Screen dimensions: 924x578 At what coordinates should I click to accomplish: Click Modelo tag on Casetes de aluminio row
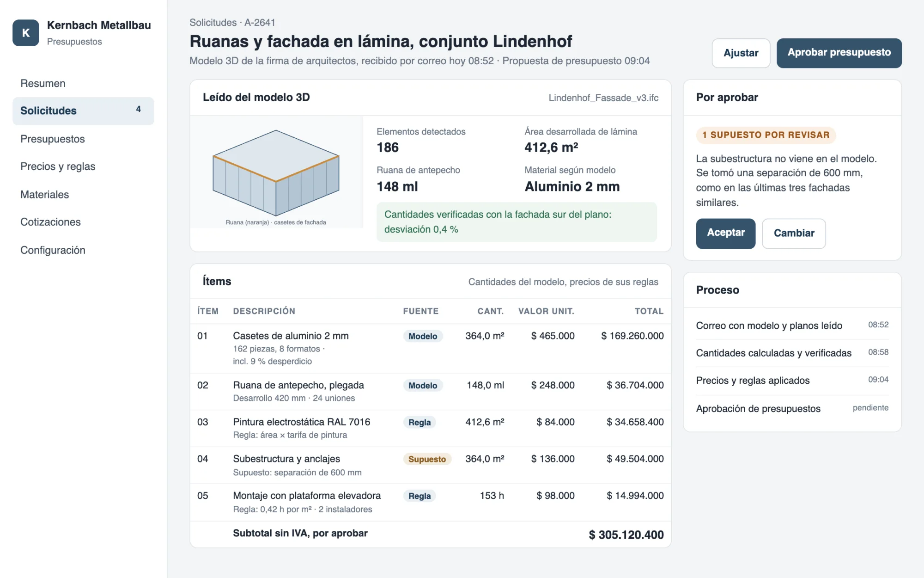(x=423, y=336)
